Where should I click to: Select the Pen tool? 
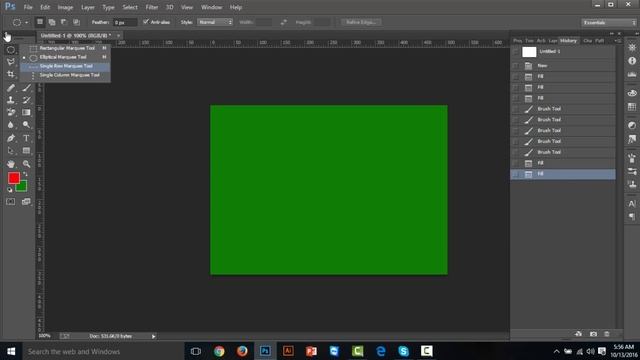coord(11,138)
